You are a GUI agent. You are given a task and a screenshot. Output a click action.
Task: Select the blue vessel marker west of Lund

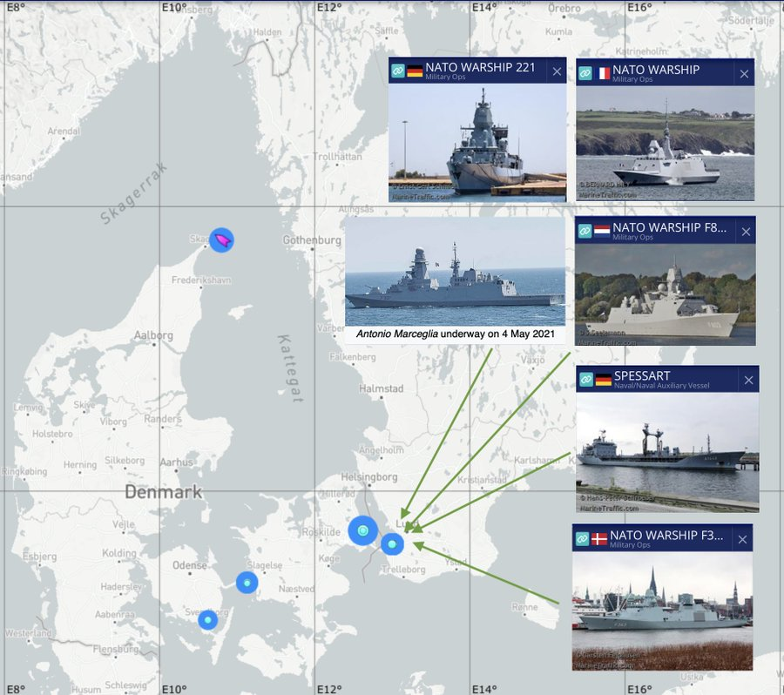[x=393, y=544]
